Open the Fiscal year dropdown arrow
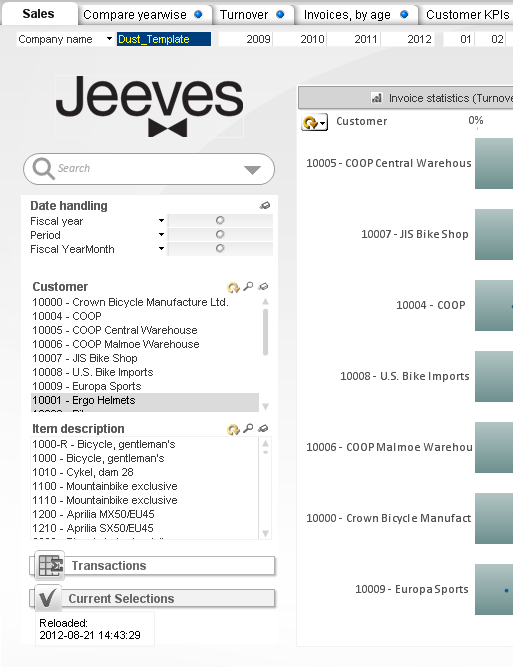513x667 pixels. [161, 220]
